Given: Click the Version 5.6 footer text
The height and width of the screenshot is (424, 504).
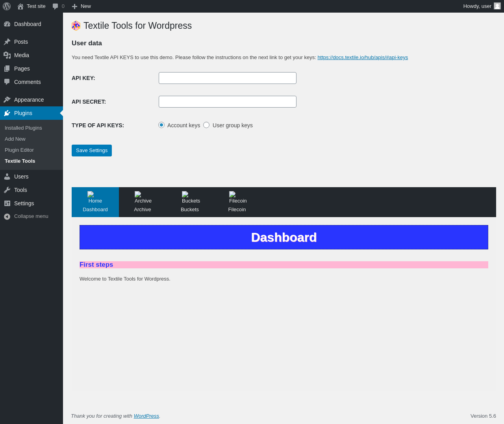Looking at the screenshot, I should pyautogui.click(x=483, y=416).
